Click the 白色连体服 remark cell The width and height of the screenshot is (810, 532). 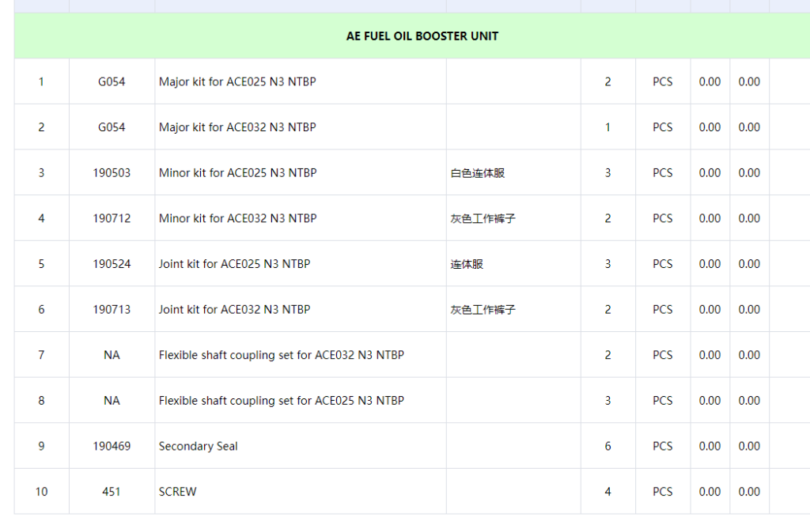click(478, 173)
